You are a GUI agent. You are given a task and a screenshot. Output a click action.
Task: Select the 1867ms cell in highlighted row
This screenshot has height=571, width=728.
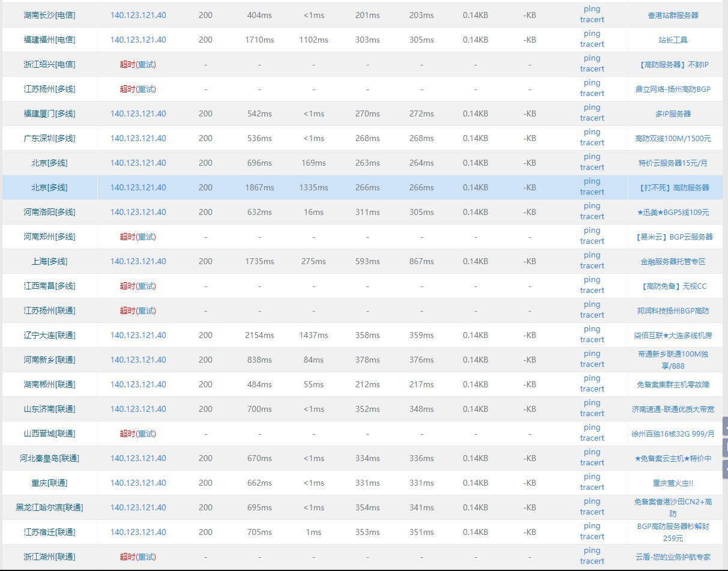259,187
